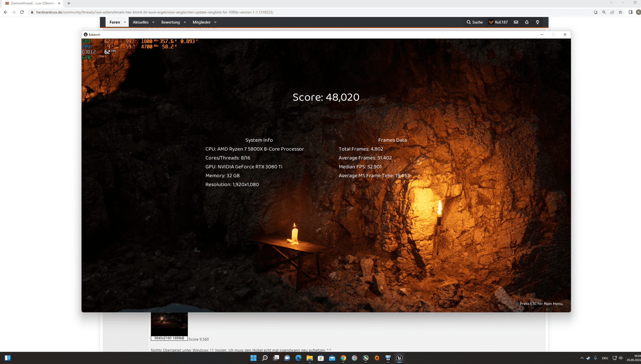Viewport: 641px width, 364px height.
Task: Open Ubisoft Connect from taskbar
Action: (354, 358)
